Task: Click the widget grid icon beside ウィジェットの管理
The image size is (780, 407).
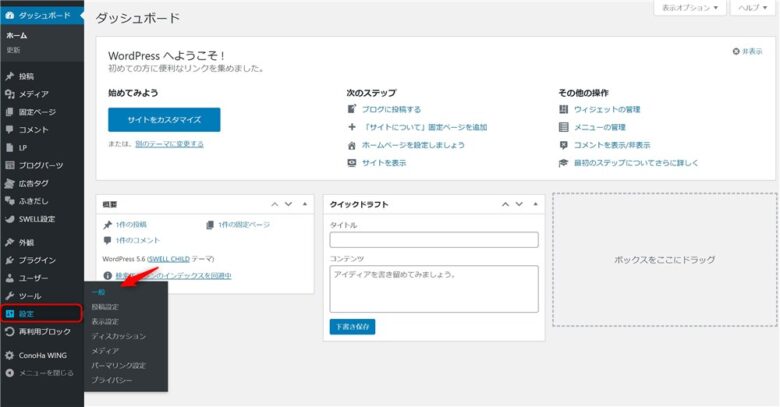Action: coord(563,109)
